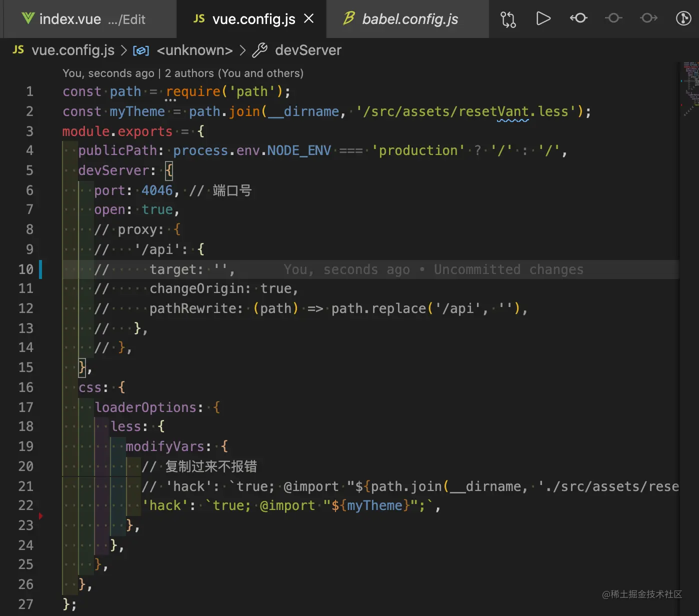Click the "require" call on line 1

(x=193, y=91)
